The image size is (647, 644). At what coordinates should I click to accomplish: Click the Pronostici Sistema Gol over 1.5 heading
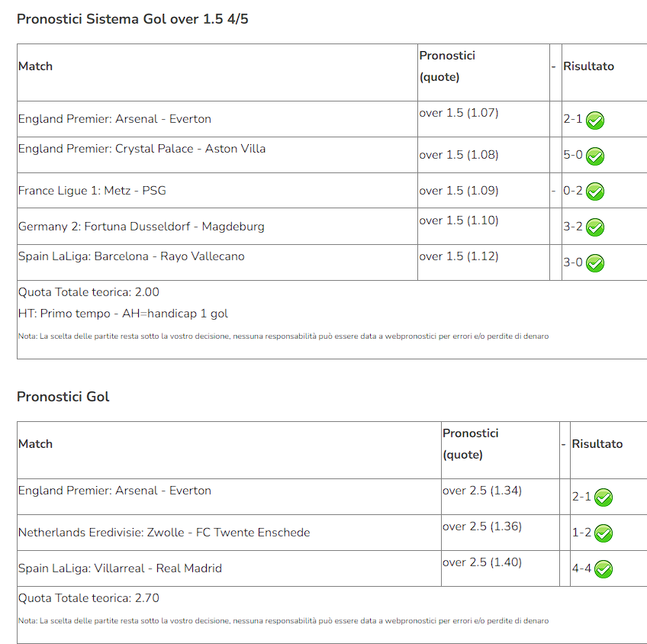133,19
